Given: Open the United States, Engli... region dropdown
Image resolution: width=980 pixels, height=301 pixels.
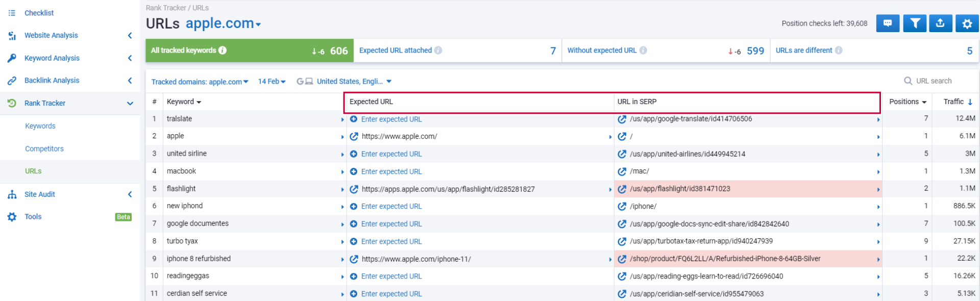Looking at the screenshot, I should point(354,82).
